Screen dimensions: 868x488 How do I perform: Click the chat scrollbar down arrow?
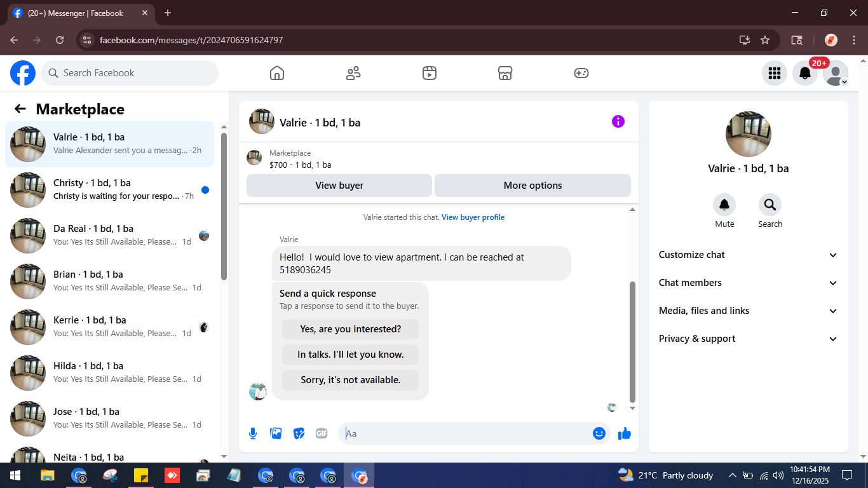632,409
